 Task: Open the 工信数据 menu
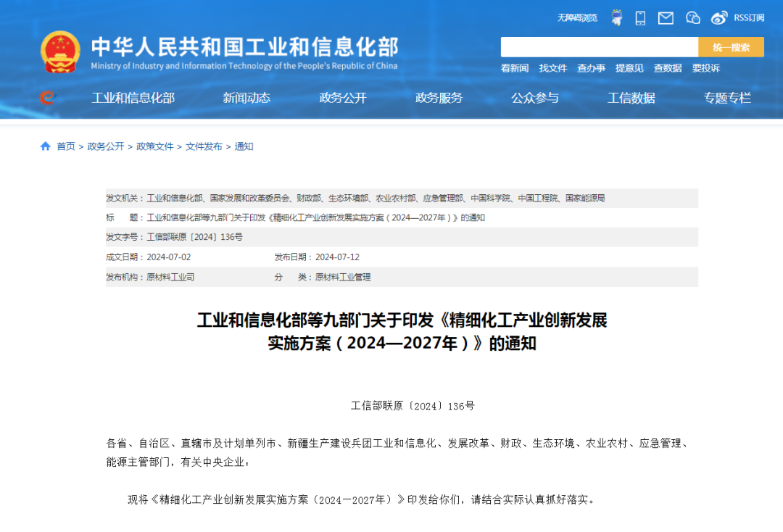tap(631, 98)
